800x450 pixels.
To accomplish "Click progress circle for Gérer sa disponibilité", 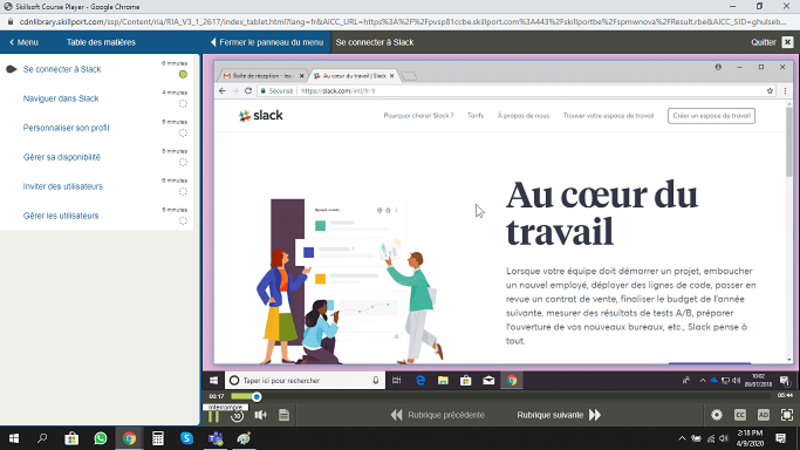I will coord(183,162).
